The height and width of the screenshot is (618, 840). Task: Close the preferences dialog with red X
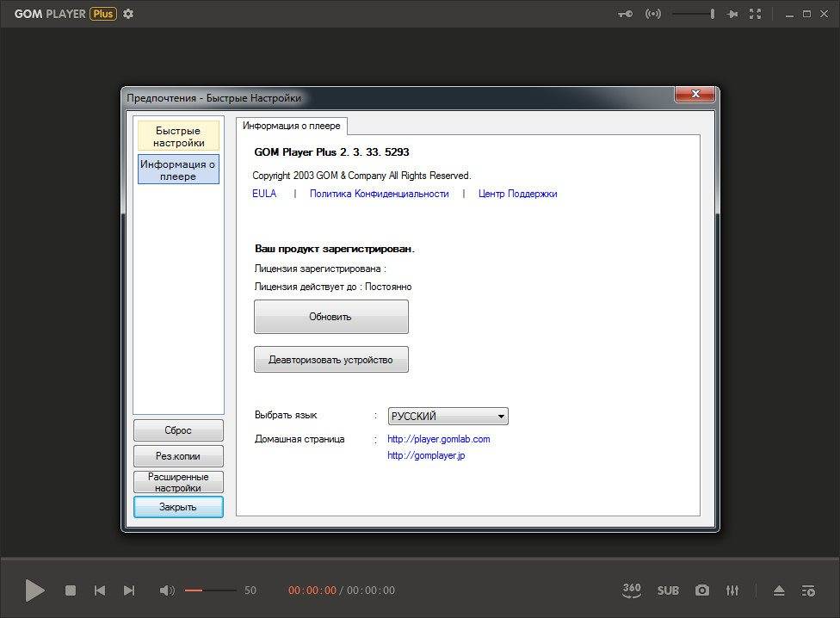695,94
